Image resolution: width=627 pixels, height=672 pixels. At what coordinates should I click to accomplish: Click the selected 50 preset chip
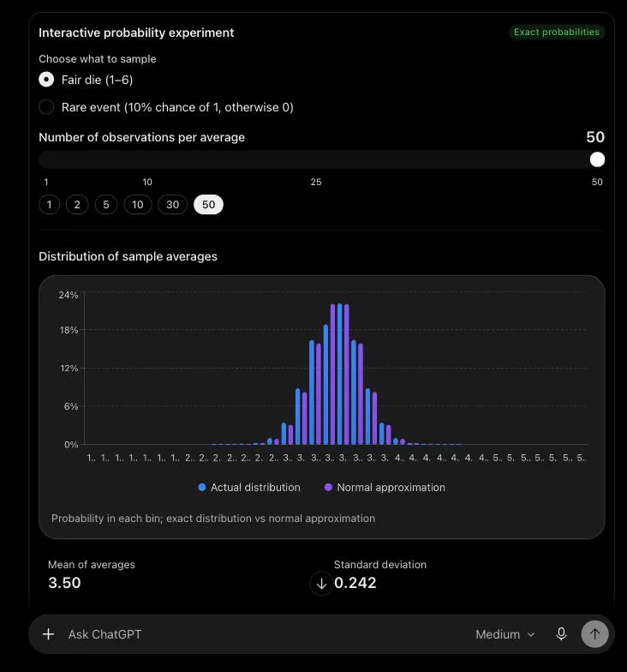(x=209, y=204)
